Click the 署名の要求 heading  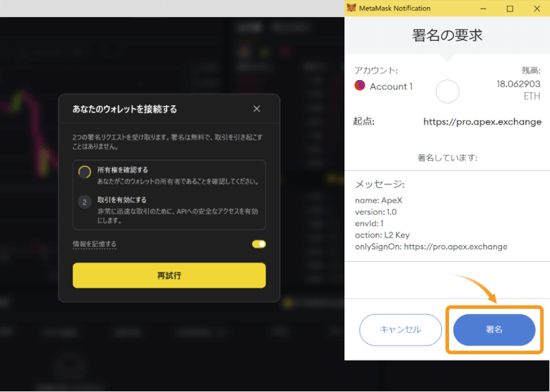click(x=447, y=36)
